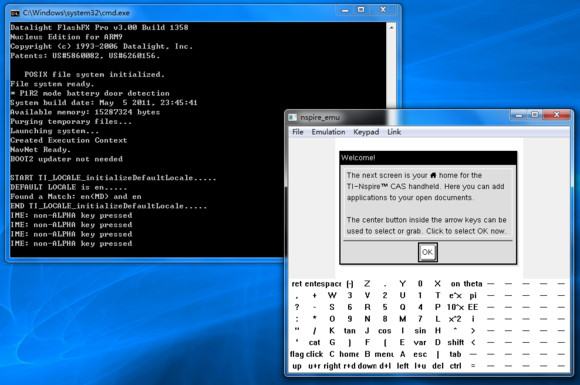Open the File menu in nspire_emu

297,132
